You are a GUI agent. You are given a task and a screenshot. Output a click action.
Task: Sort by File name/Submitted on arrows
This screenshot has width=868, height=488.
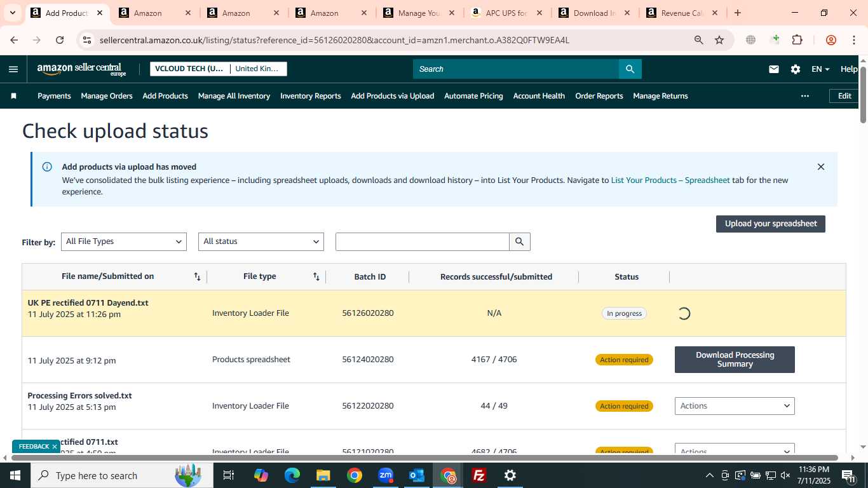click(x=197, y=276)
